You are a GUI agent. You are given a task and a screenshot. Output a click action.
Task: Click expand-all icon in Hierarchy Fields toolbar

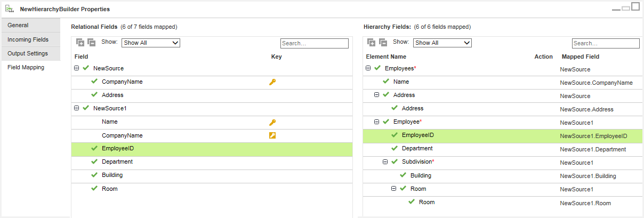pyautogui.click(x=372, y=43)
